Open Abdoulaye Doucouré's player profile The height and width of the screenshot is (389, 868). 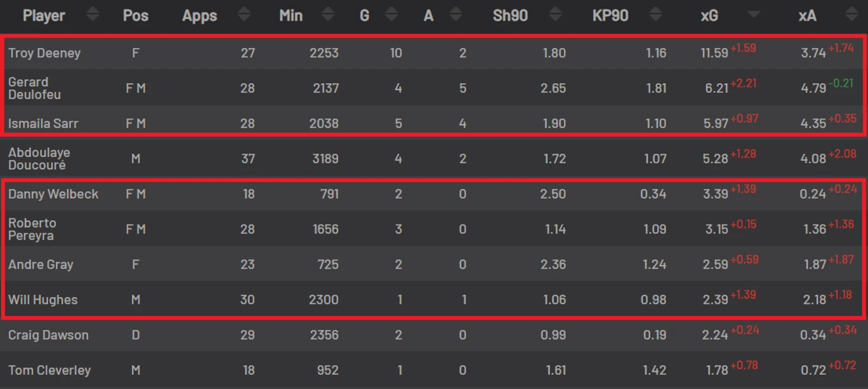pos(39,159)
